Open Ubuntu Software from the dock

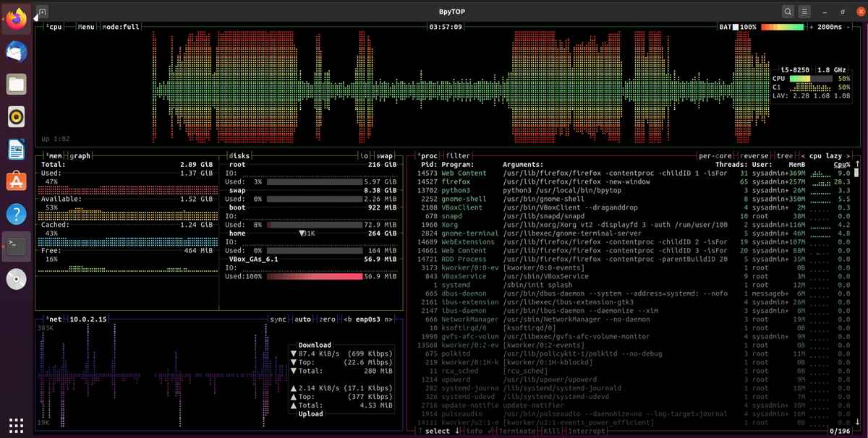[16, 181]
